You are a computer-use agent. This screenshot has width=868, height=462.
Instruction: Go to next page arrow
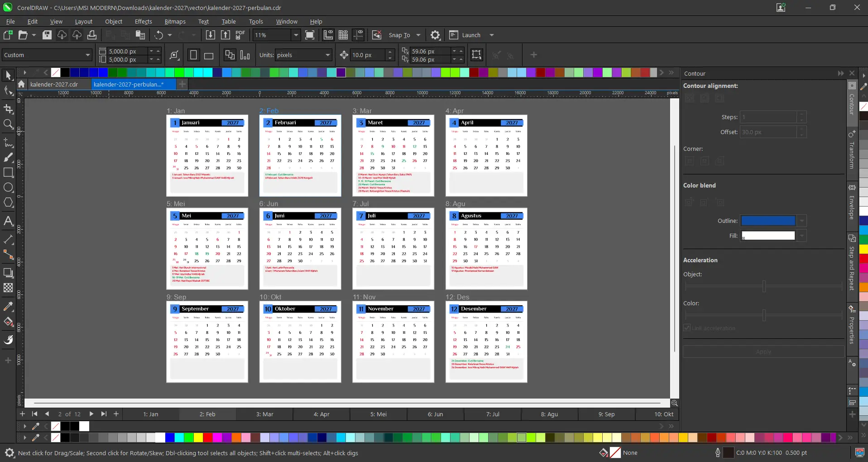coord(91,414)
